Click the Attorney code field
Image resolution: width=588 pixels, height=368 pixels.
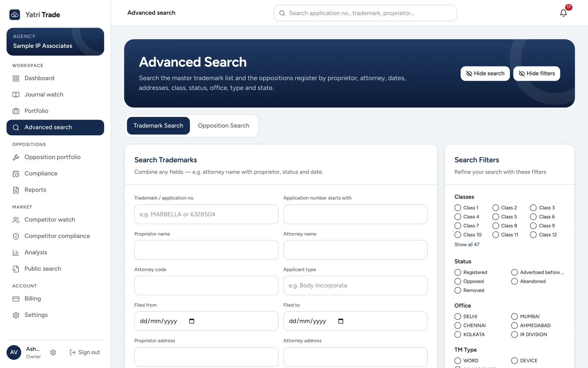click(206, 286)
